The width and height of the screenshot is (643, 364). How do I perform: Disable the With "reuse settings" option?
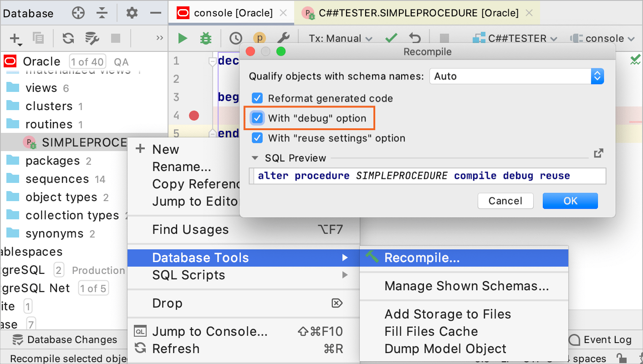257,137
